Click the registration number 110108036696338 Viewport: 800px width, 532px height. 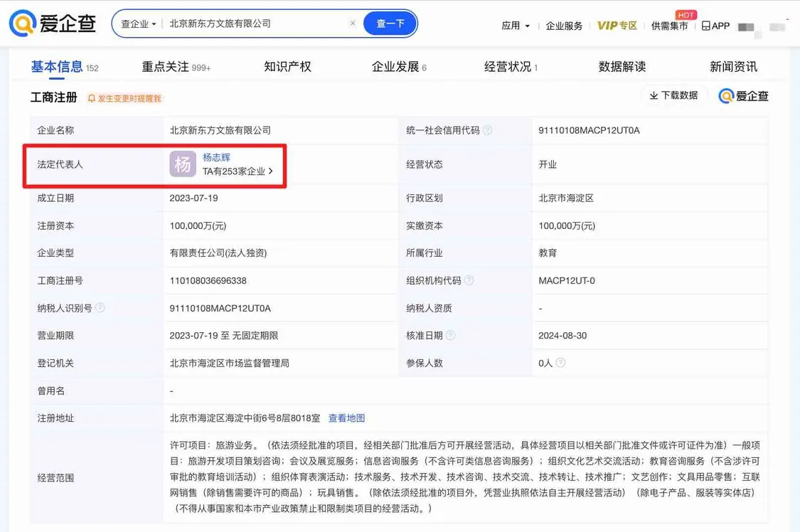pos(208,280)
